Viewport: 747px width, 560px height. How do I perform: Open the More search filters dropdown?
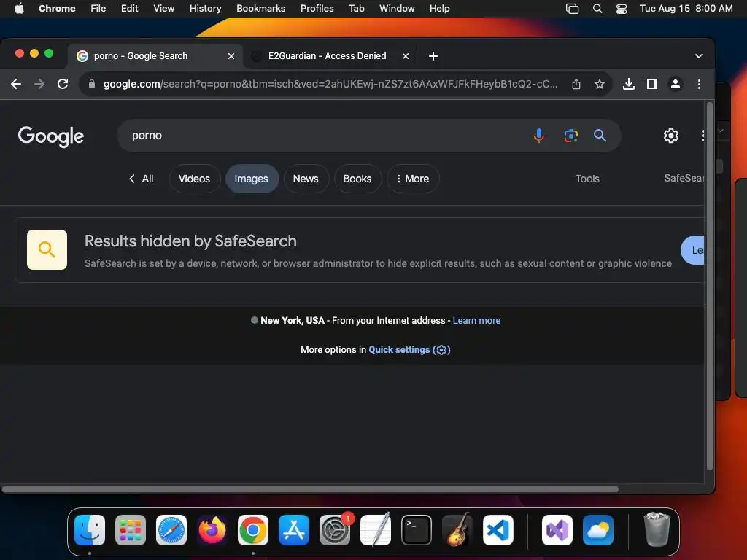(413, 179)
